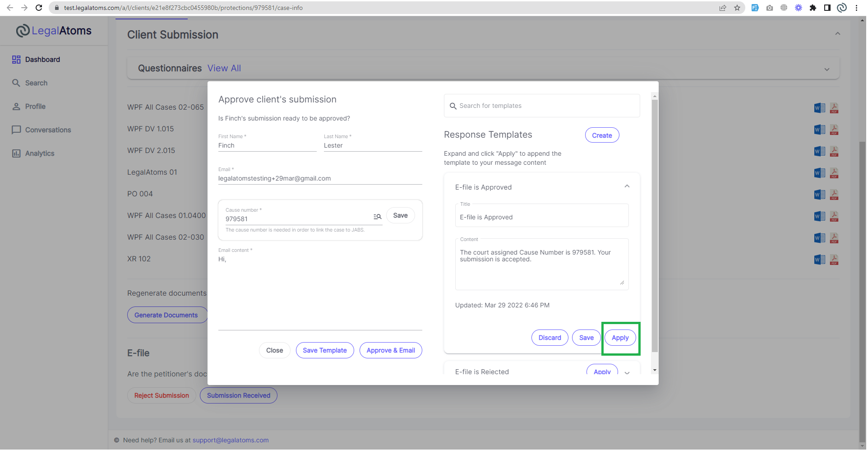Click the support@legalatoms.com link
Image resolution: width=868 pixels, height=464 pixels.
click(231, 440)
